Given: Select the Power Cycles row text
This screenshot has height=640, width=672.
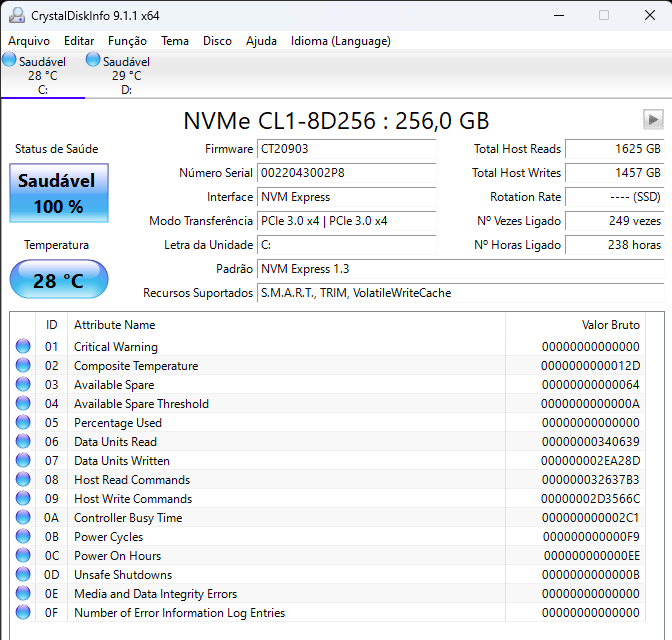Looking at the screenshot, I should coord(108,537).
